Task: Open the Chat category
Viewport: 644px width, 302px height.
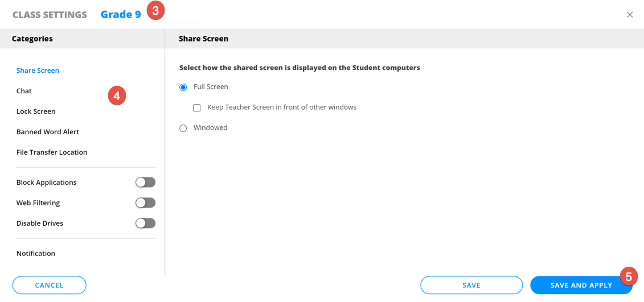Action: click(x=24, y=91)
